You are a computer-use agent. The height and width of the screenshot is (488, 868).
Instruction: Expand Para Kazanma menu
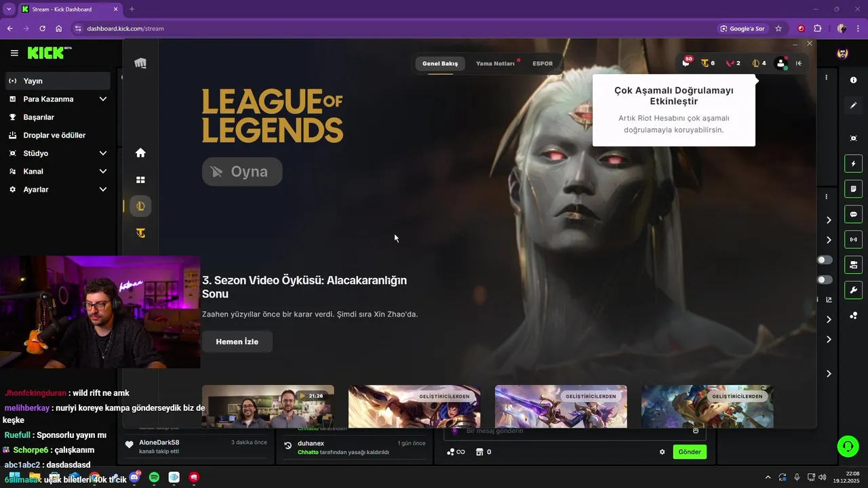tap(58, 99)
